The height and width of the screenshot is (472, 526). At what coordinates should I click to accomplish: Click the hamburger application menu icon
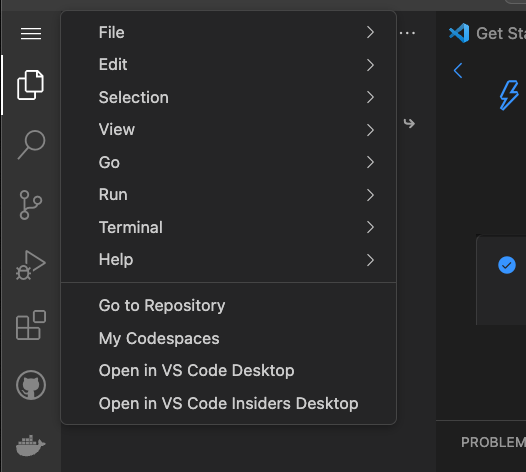(x=31, y=34)
